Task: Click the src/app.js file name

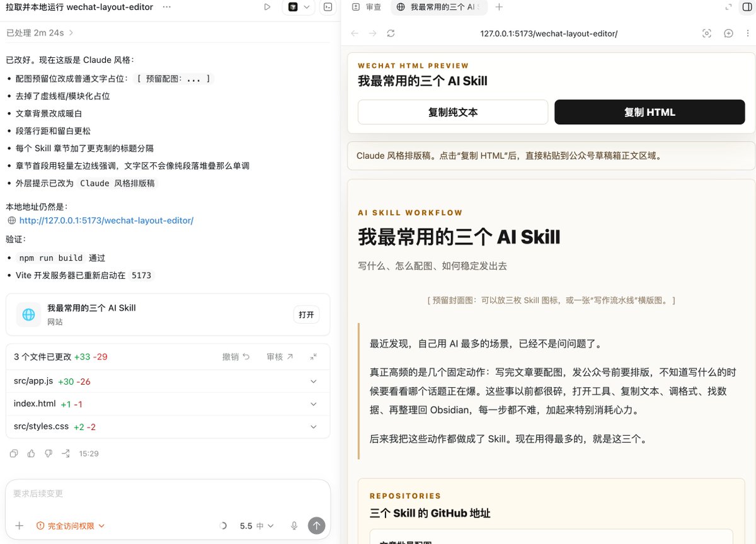Action: [x=33, y=381]
